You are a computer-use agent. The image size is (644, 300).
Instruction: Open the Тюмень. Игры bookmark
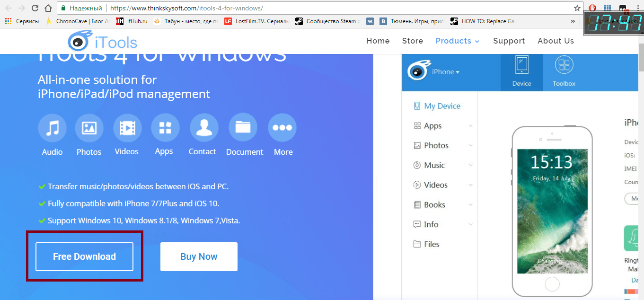[x=412, y=21]
